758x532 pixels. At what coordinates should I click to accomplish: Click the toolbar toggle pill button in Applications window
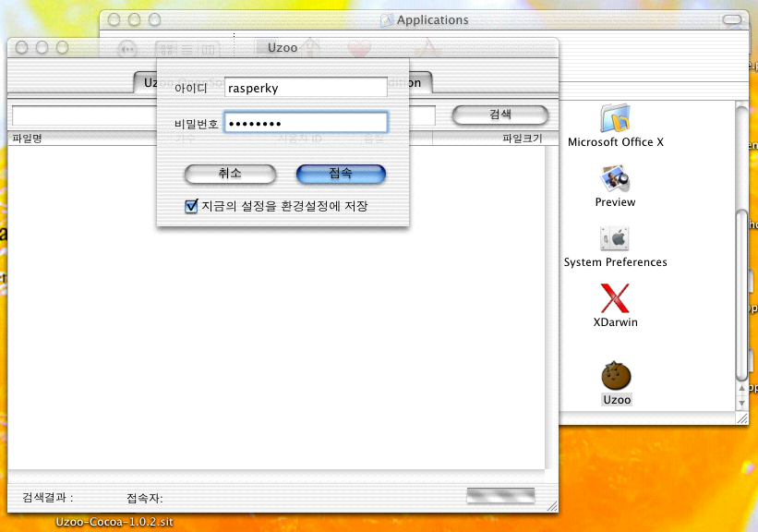[733, 19]
